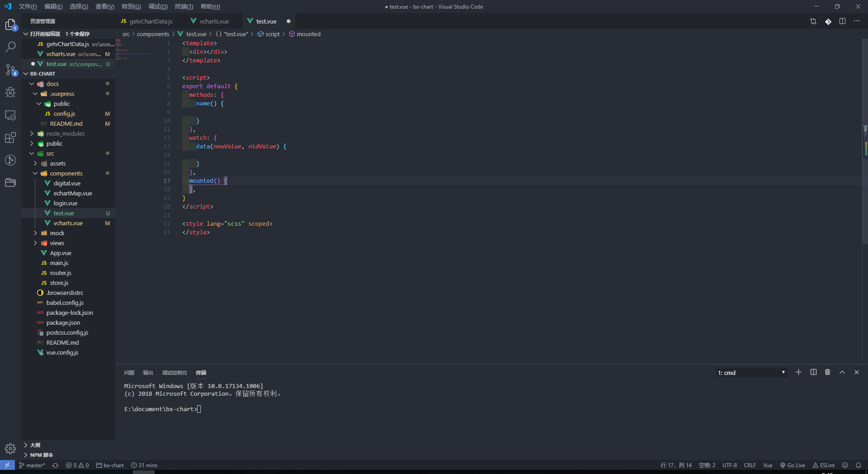Start Go Live server
The image size is (868, 474).
pos(793,465)
